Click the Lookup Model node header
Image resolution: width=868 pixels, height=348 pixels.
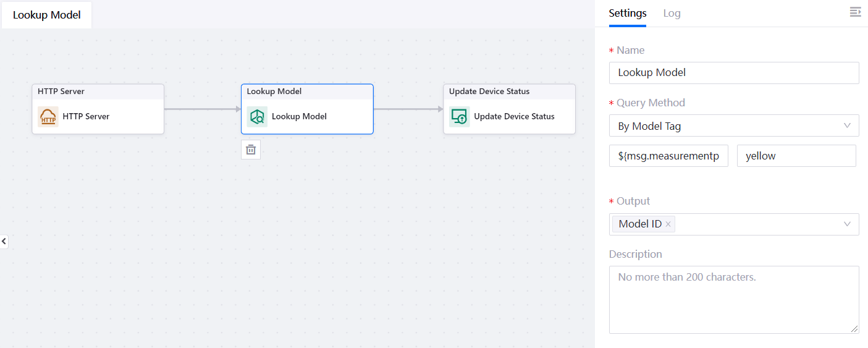[x=307, y=91]
